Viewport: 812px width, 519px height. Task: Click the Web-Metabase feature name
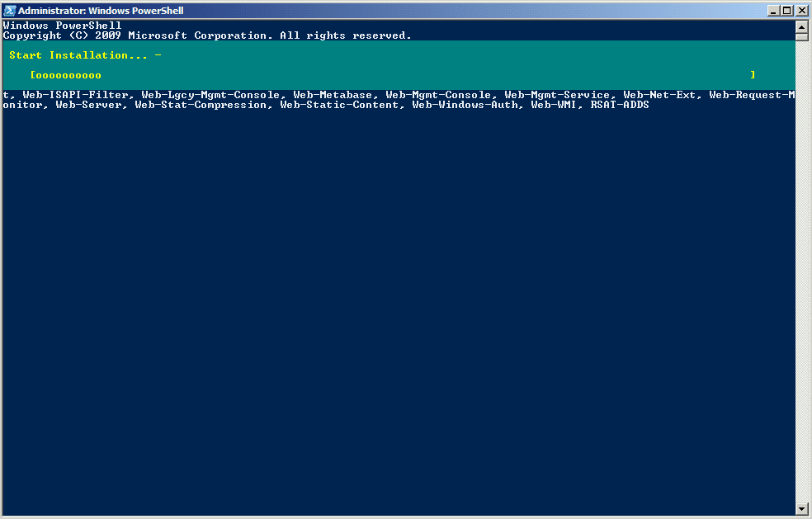[333, 95]
